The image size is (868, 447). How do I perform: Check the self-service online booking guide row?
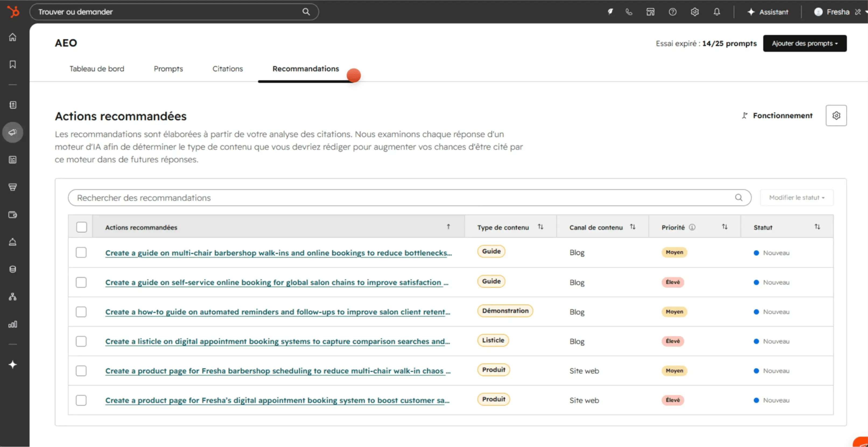(x=81, y=282)
